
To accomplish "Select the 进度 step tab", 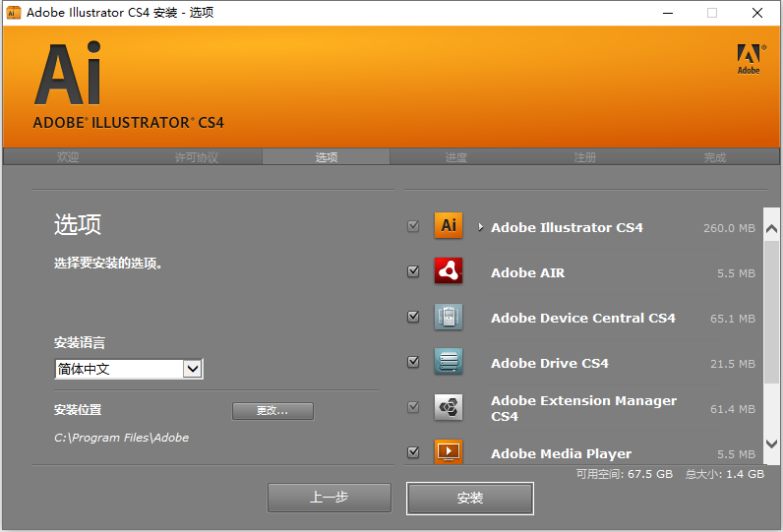I will coord(455,157).
